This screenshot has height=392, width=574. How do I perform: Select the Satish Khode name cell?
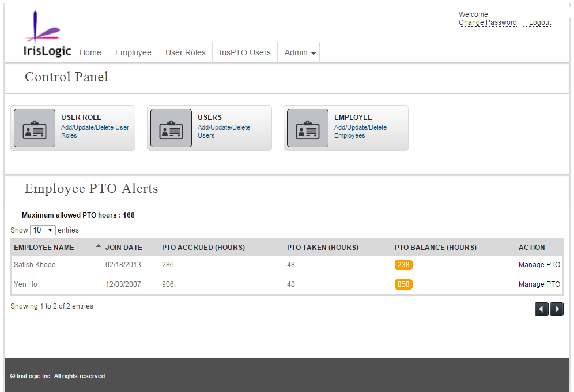point(35,265)
